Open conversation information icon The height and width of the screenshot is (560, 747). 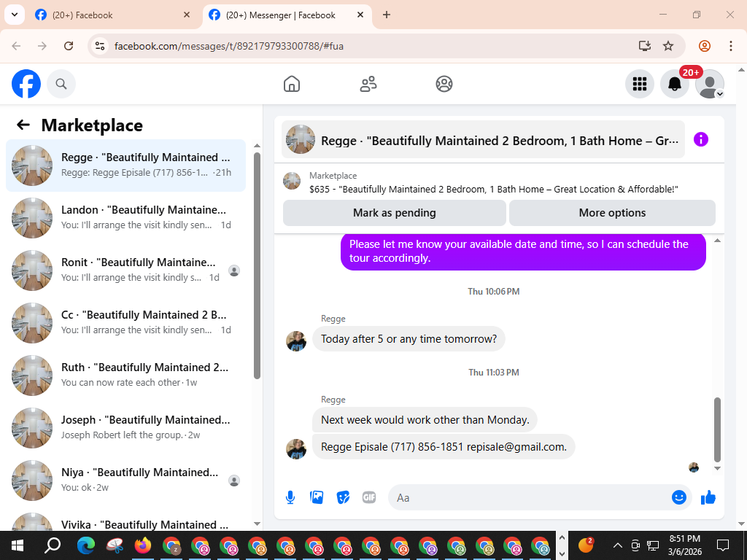(x=701, y=139)
